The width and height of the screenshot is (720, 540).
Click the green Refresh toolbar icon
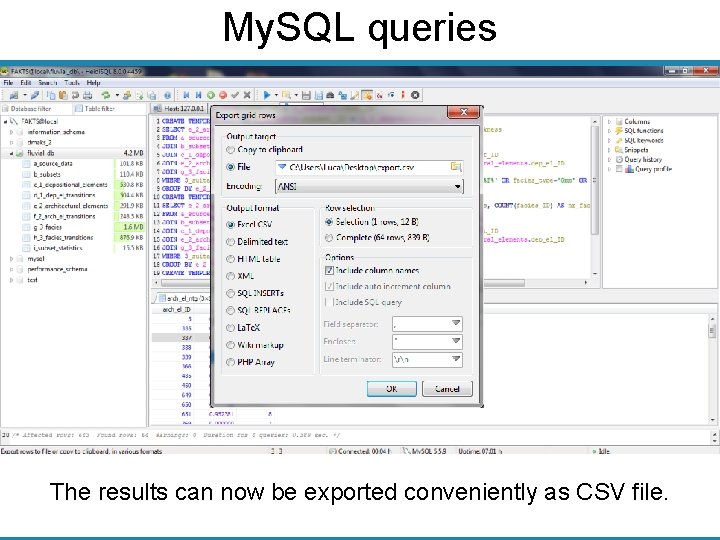click(x=106, y=95)
